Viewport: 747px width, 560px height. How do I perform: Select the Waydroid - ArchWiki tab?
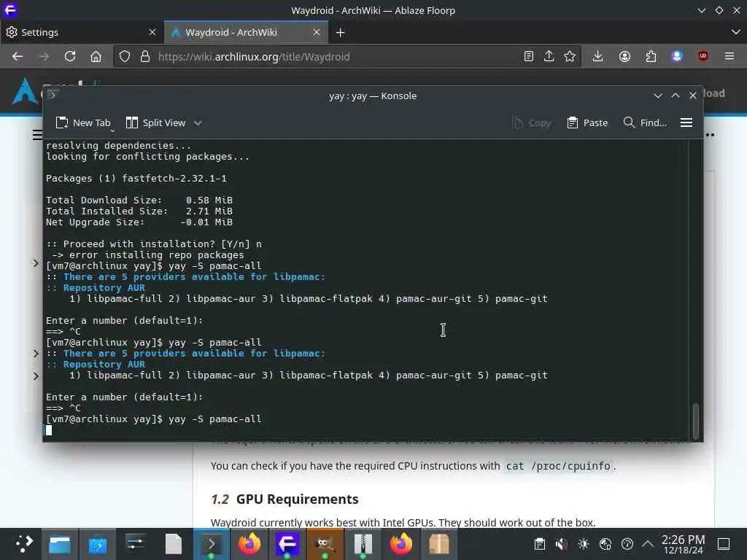(x=246, y=32)
